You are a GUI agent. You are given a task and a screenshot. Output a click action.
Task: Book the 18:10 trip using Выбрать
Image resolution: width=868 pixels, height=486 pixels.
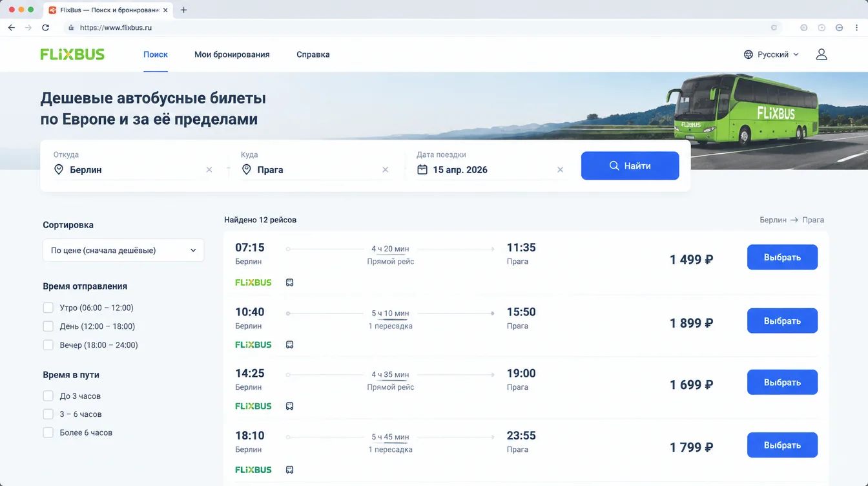(782, 445)
